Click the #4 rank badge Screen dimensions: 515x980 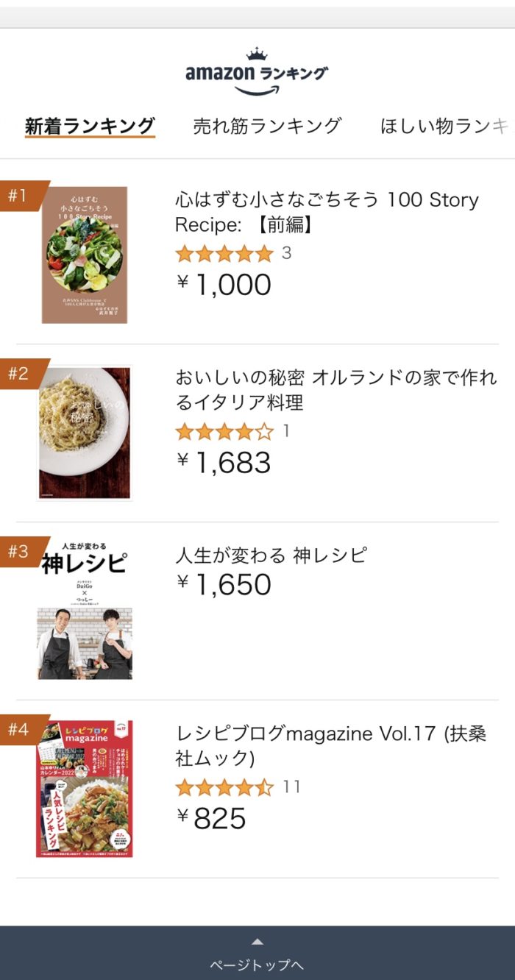point(18,730)
